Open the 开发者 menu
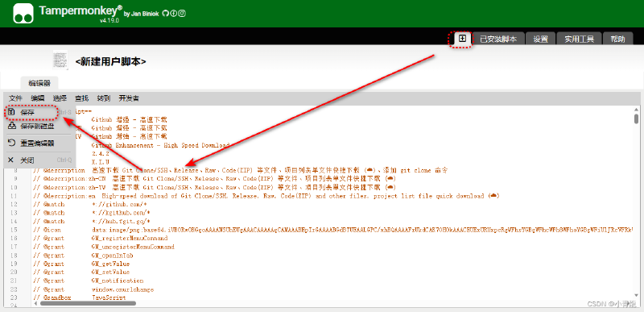Viewport: 644px width, 312px height. [x=129, y=98]
